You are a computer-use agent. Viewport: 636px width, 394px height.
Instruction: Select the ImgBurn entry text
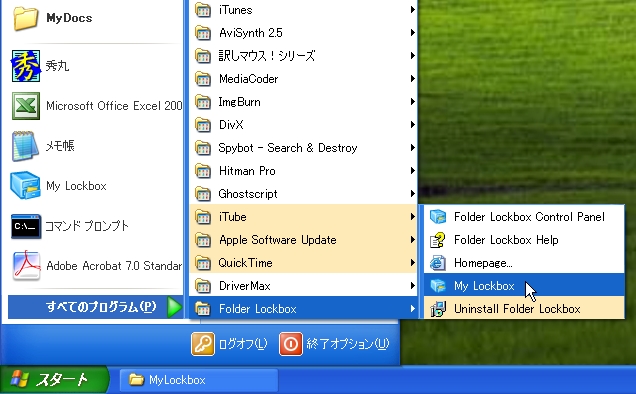(240, 102)
